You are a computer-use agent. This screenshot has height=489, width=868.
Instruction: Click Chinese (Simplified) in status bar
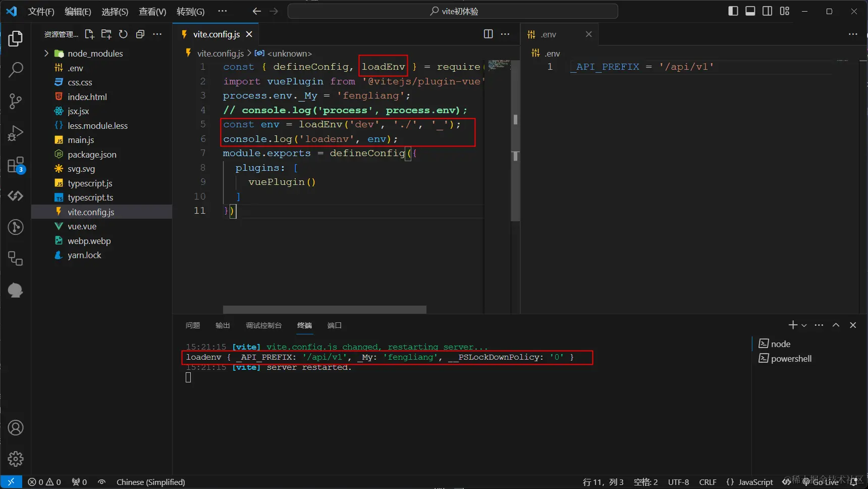pyautogui.click(x=150, y=482)
